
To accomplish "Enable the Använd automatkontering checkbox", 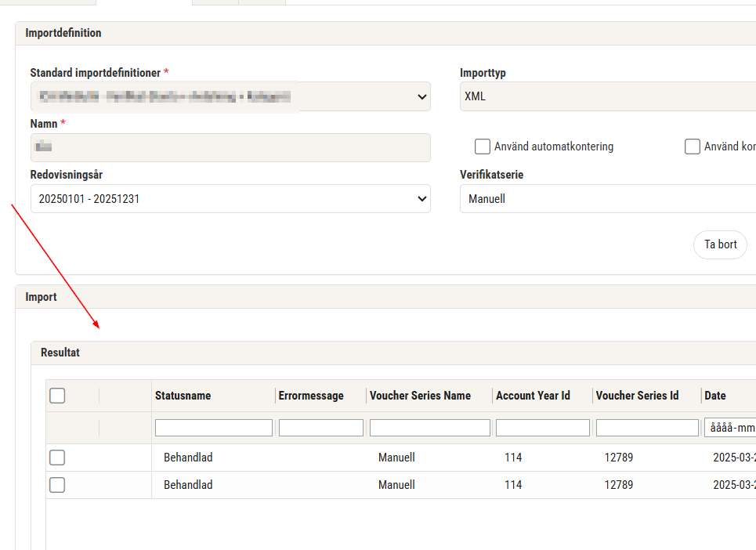I will 483,147.
